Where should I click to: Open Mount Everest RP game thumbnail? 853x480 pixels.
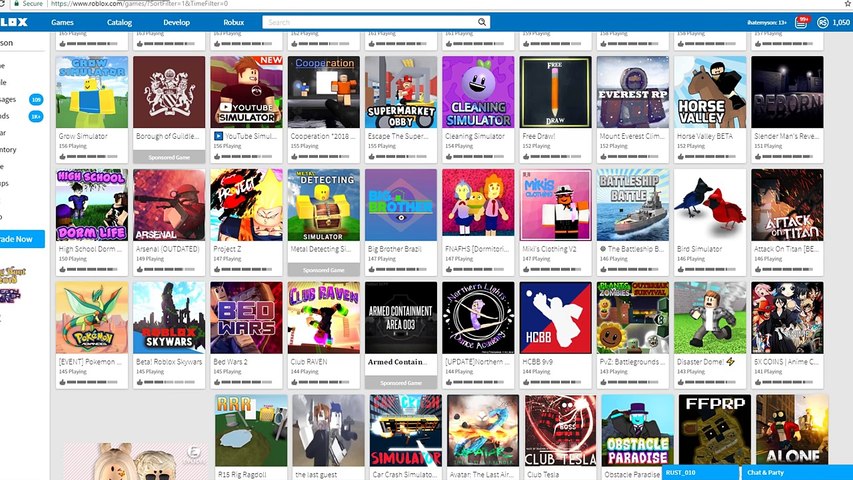(633, 92)
